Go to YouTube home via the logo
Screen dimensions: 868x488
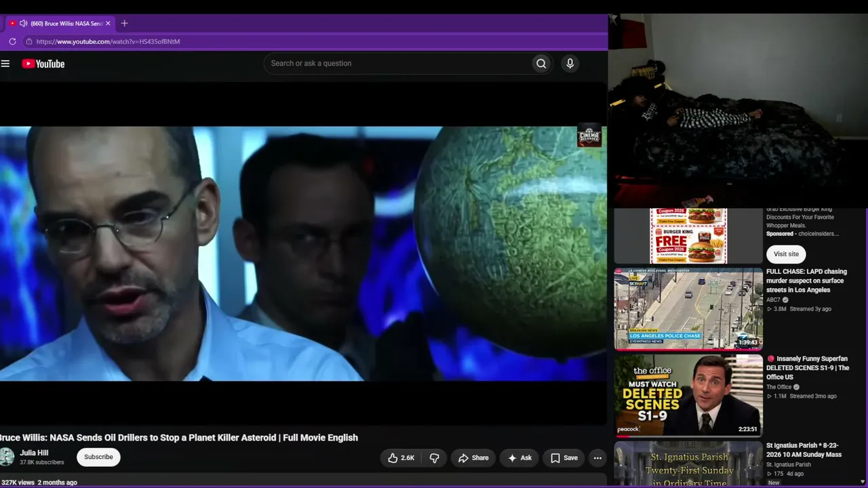point(43,64)
